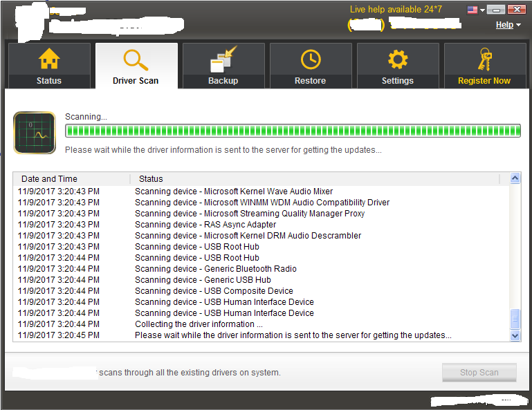This screenshot has height=410, width=532.
Task: Select the USB Composite Device row
Action: [262, 290]
